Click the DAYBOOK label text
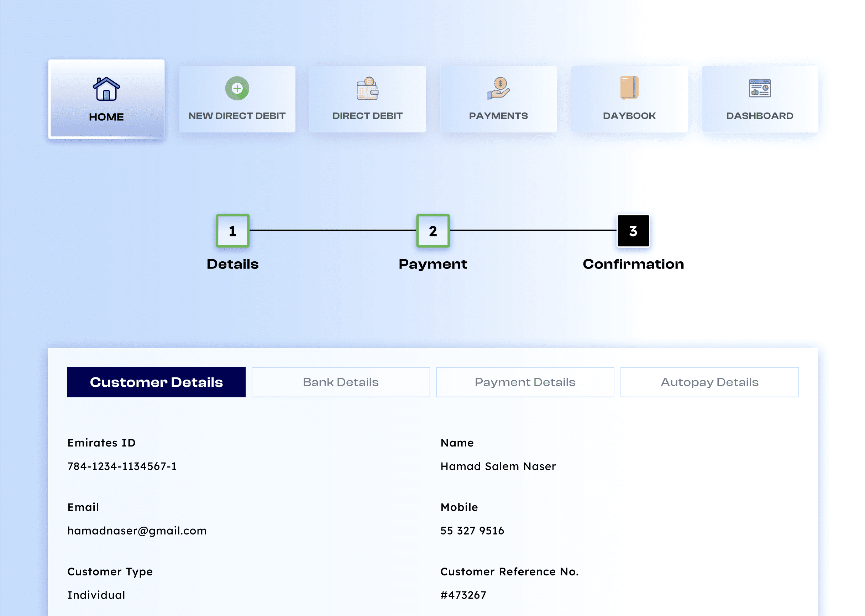This screenshot has width=865, height=616. pos(629,116)
